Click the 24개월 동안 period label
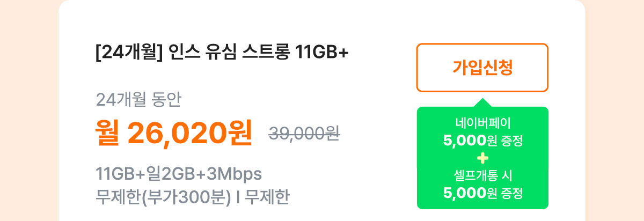The width and height of the screenshot is (644, 221). (139, 100)
